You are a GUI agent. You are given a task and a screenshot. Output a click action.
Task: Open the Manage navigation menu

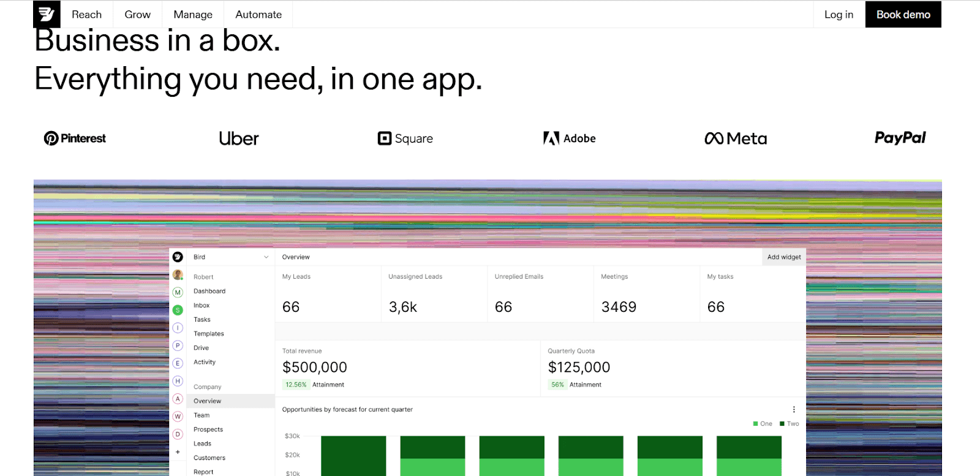coord(193,15)
